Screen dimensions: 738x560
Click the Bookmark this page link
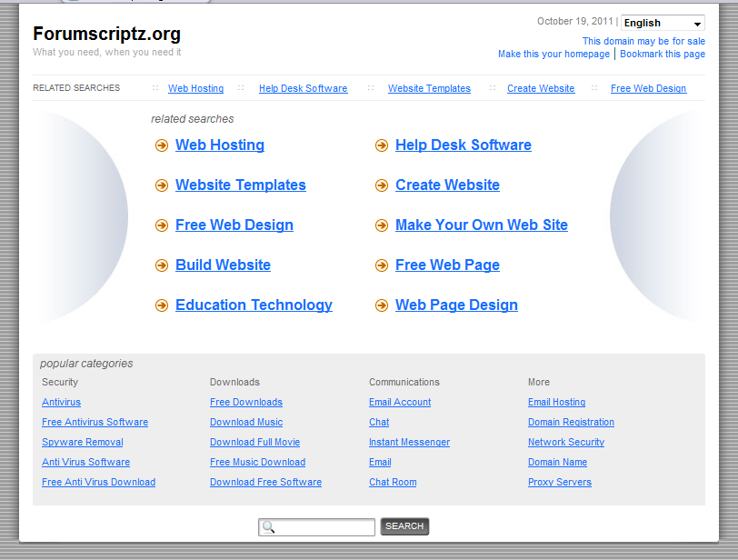(x=663, y=55)
